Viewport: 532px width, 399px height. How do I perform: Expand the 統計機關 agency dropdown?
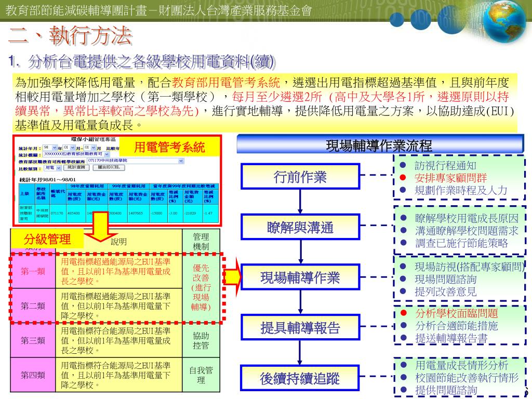[x=76, y=154]
